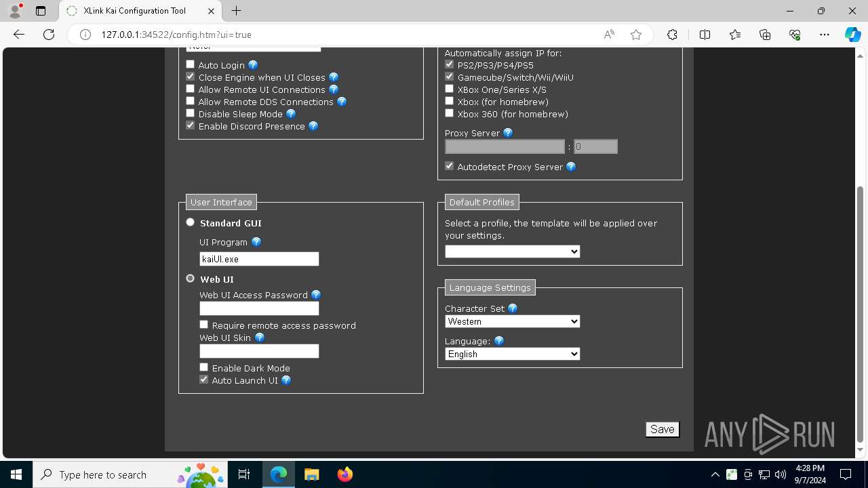Screen dimensions: 868x488
Task: Open browser tab actions menu
Action: tap(41, 11)
